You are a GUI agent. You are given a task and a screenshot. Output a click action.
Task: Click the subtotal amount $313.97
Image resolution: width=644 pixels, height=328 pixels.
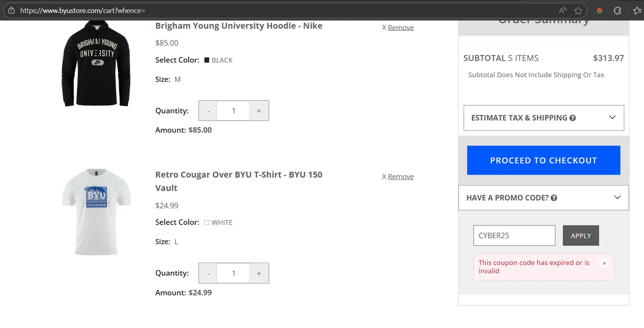(x=608, y=58)
